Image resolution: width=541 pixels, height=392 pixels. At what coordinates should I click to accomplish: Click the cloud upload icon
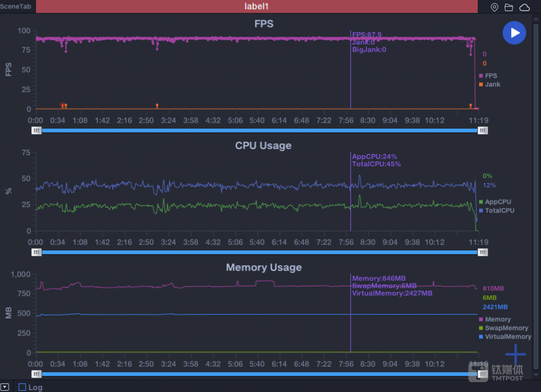click(x=524, y=8)
